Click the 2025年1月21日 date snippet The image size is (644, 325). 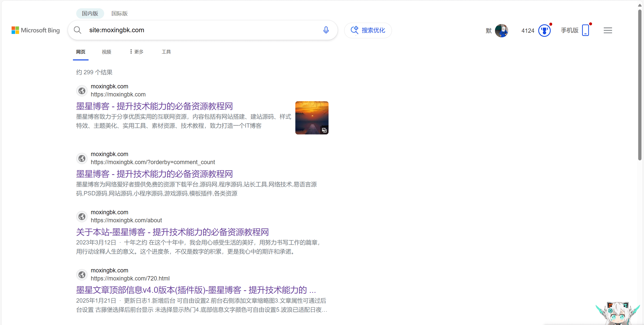click(96, 301)
